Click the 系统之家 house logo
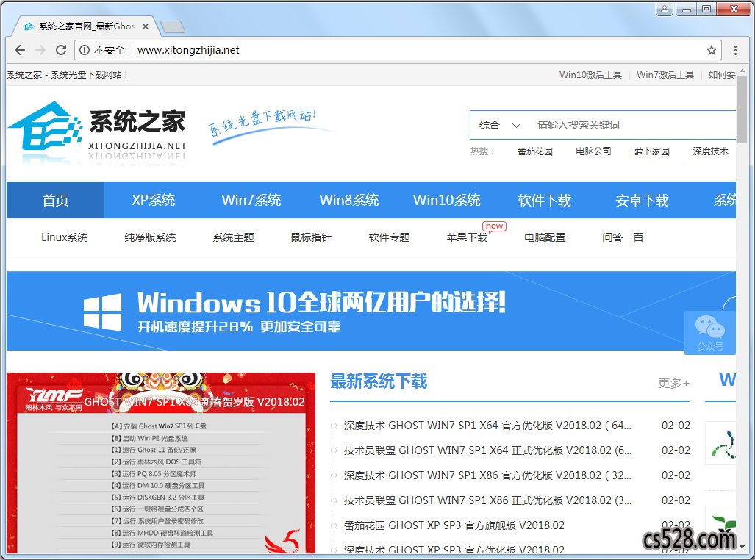Screen dimensions: 755x560 45,125
